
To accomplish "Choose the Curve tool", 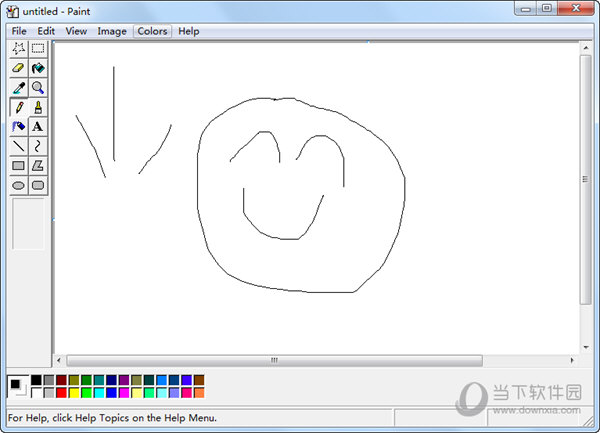I will pyautogui.click(x=38, y=146).
